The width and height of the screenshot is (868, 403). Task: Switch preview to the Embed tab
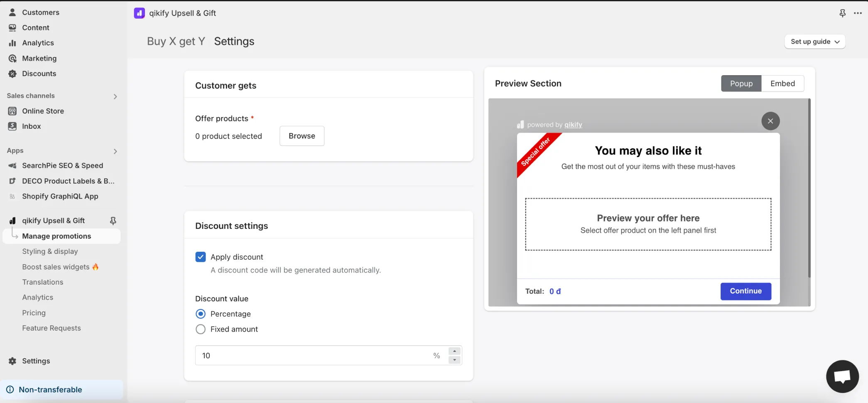tap(782, 84)
